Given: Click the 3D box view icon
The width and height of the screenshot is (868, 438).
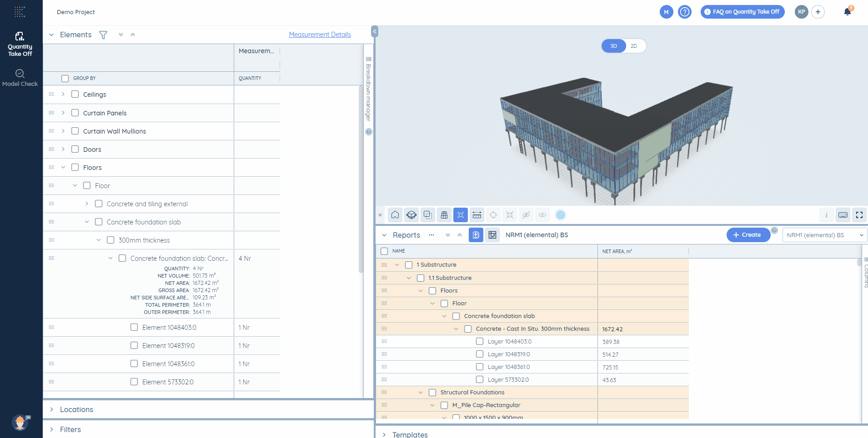Looking at the screenshot, I should click(x=411, y=215).
